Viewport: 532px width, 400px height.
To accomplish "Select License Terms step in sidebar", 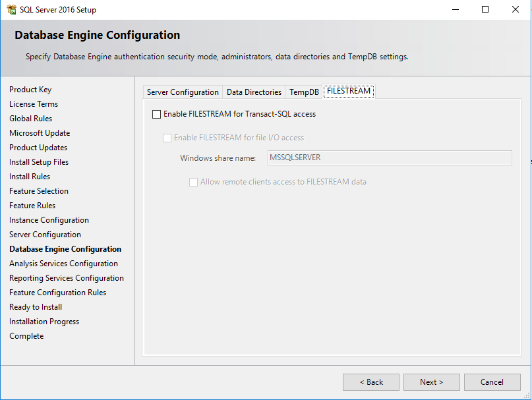I will (34, 104).
